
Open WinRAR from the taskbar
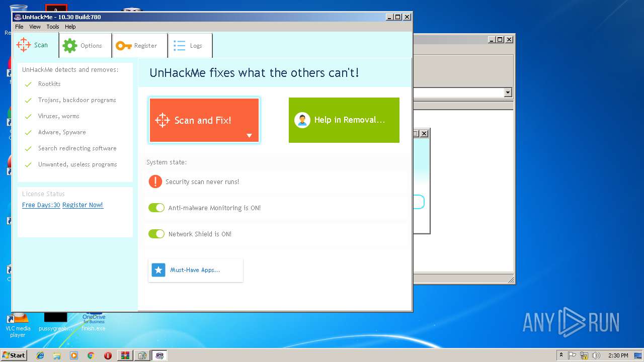125,355
